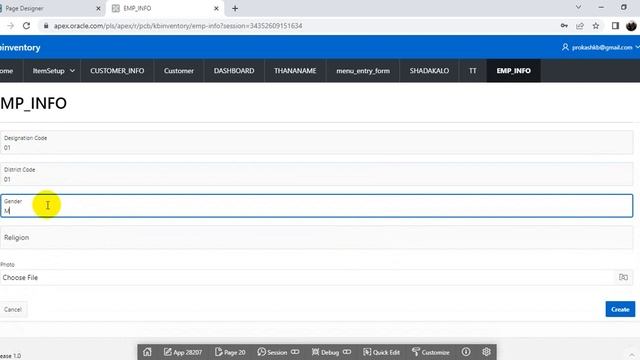Open App 28207 in developer toolbar

(183, 352)
